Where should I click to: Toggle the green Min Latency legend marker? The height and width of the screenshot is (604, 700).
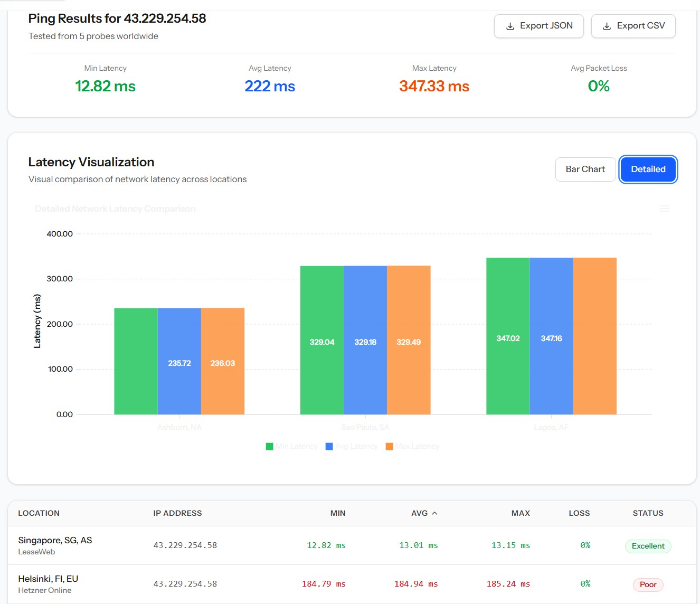point(270,447)
